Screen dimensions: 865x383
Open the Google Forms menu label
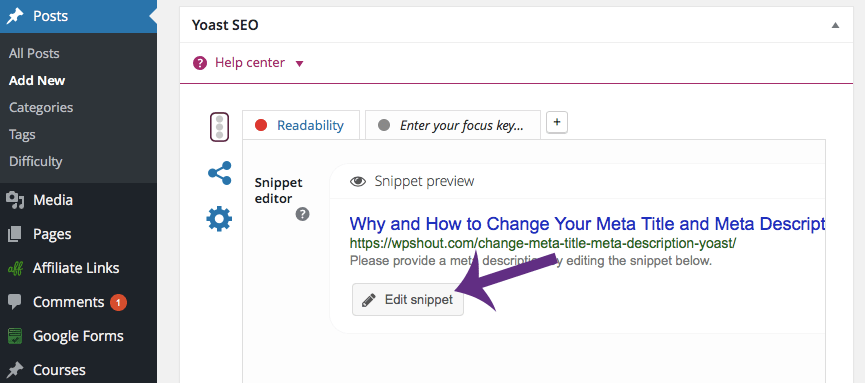click(x=78, y=336)
